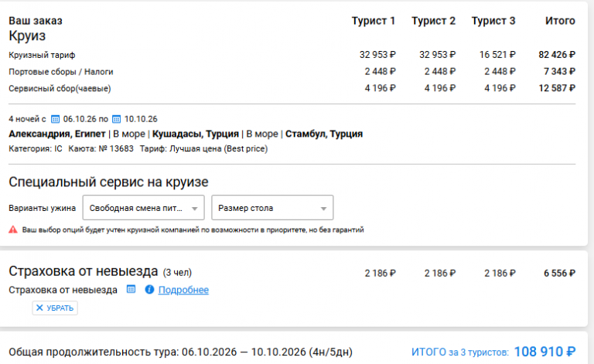Click the Общая продолжительность тура line

click(180, 352)
